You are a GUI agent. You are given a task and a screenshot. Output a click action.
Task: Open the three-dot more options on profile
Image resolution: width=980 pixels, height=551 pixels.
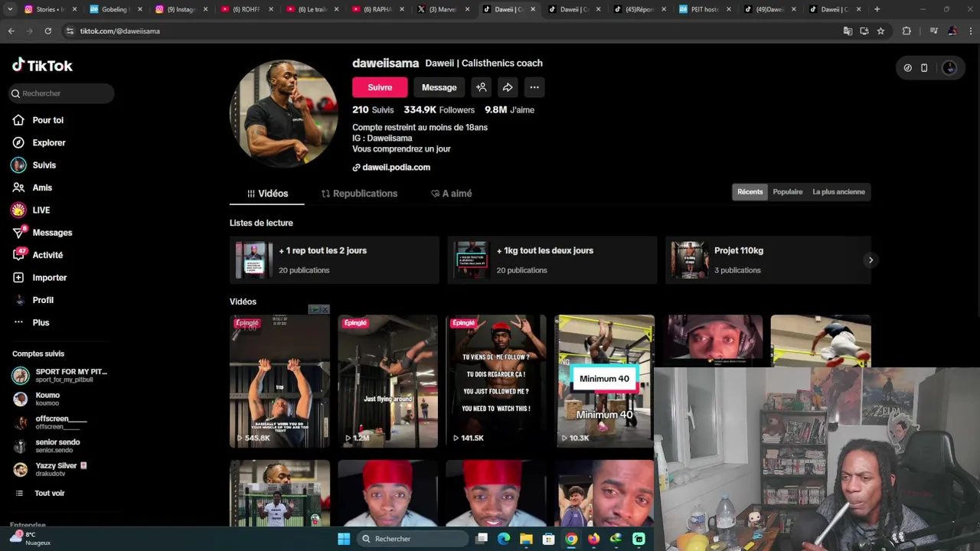coord(534,87)
